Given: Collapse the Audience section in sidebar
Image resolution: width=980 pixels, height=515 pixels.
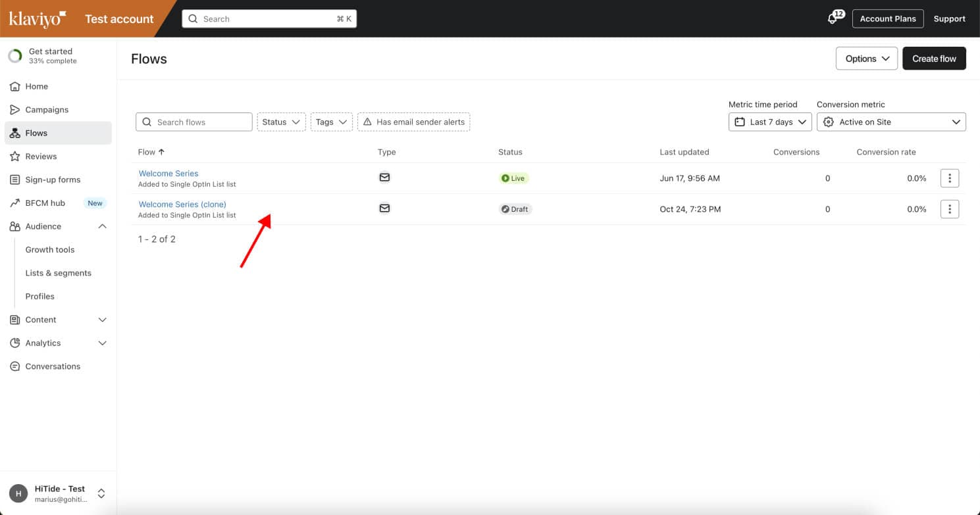Looking at the screenshot, I should coord(102,226).
